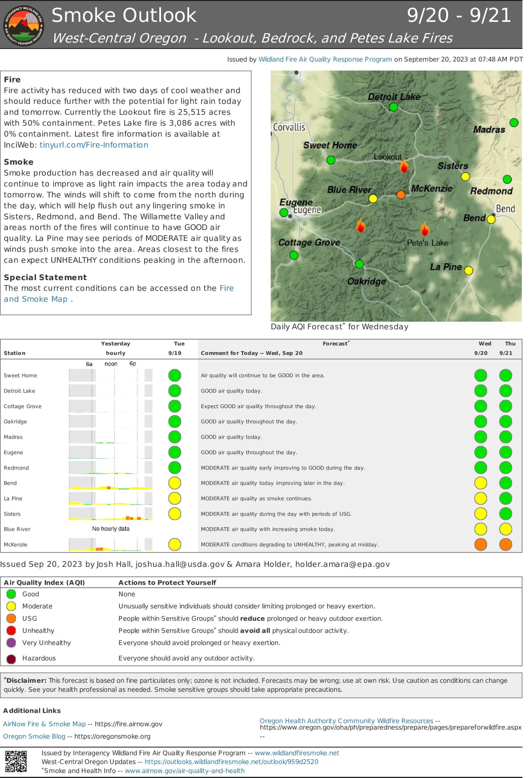Click the QR code in the footer
Screen dimensions: 532x778
click(16, 762)
